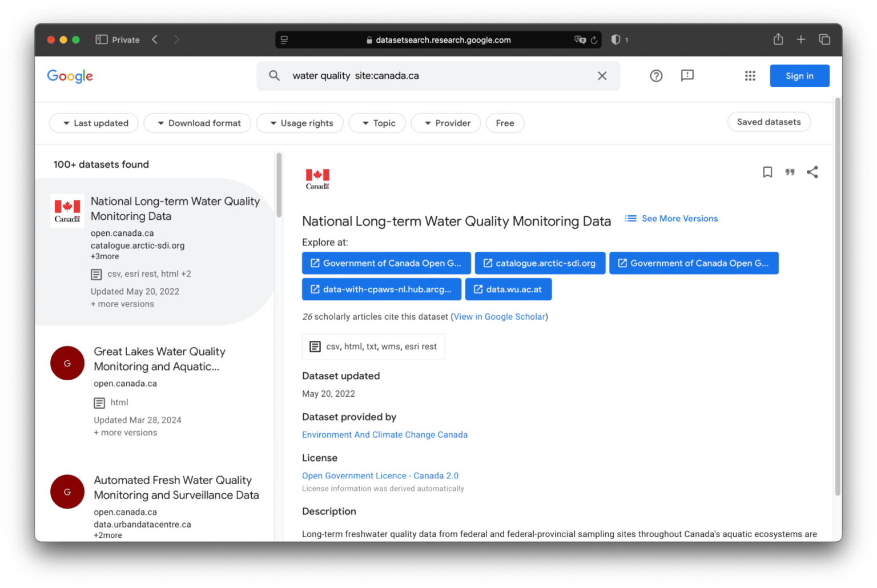Click the cite quotation marks icon
This screenshot has height=588, width=877.
790,172
